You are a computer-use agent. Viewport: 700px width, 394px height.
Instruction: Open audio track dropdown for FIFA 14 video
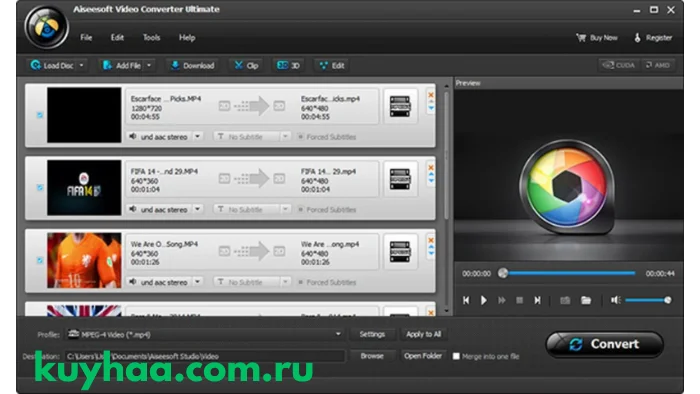(197, 209)
